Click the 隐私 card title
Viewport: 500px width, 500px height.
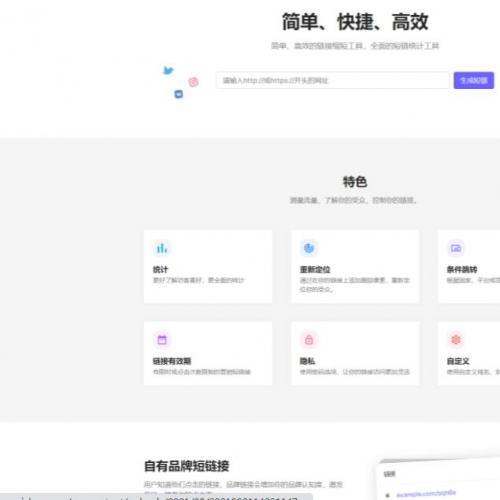coord(307,361)
